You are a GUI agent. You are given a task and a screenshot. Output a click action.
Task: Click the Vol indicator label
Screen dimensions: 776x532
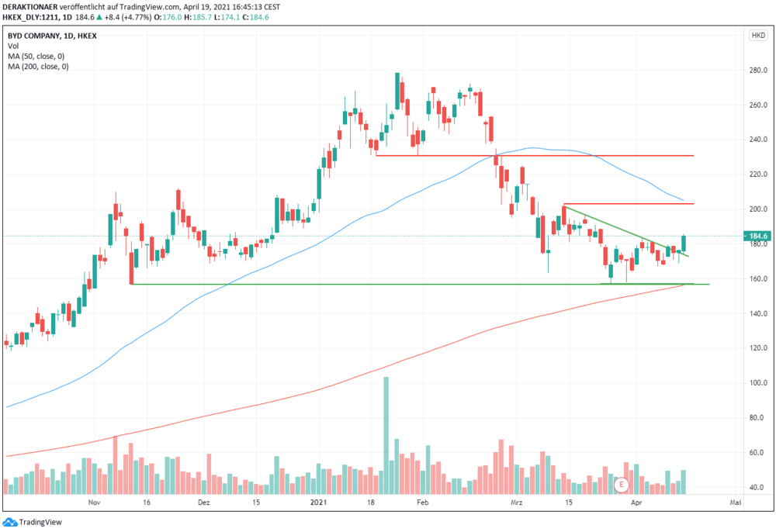[13, 46]
